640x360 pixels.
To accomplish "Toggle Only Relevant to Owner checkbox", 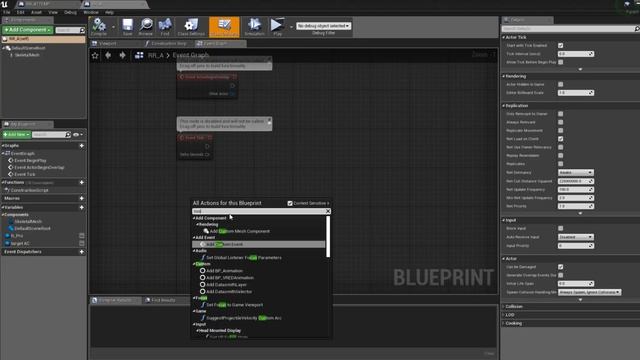I will tap(560, 114).
